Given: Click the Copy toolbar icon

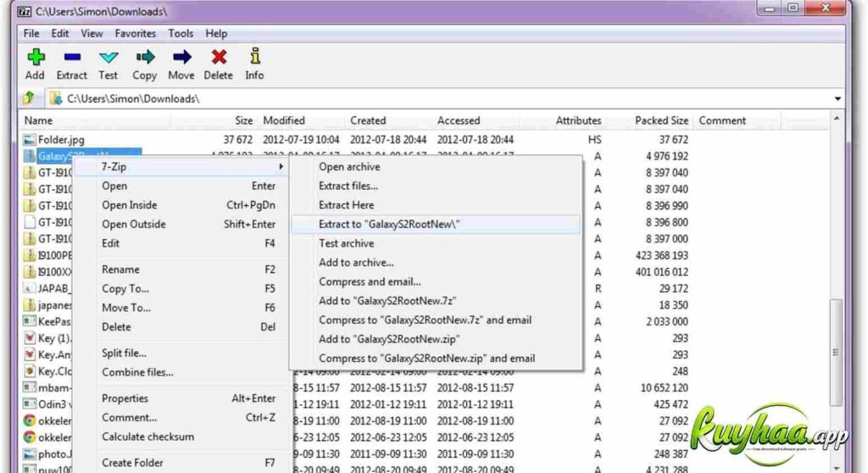Looking at the screenshot, I should coord(145,57).
